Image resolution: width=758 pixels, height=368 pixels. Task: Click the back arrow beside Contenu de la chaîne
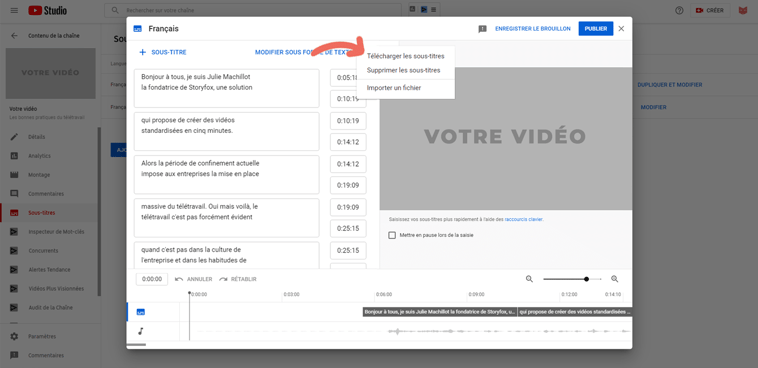[14, 35]
